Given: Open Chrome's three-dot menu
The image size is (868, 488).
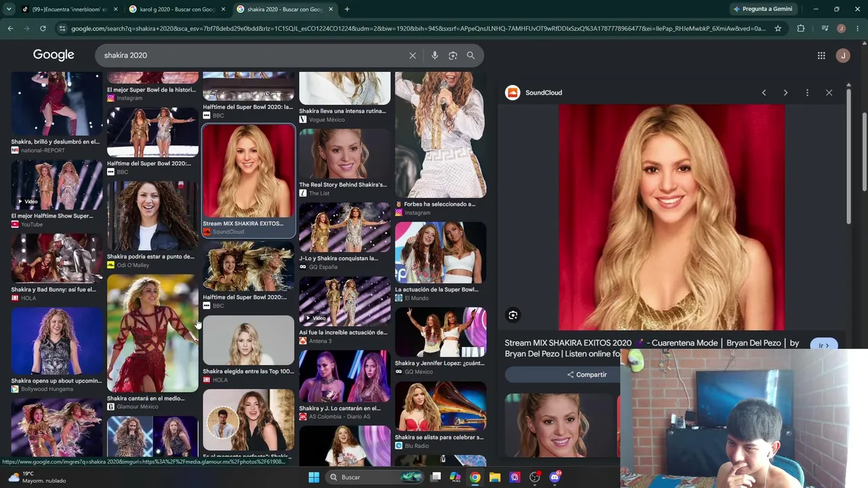Looking at the screenshot, I should (x=857, y=28).
